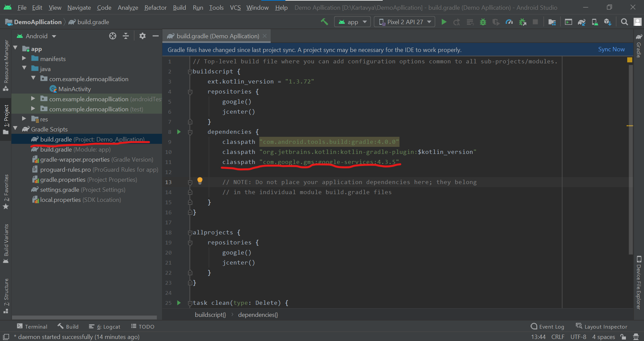Click Search Everywhere magnifier icon
The image size is (644, 341).
coord(624,22)
